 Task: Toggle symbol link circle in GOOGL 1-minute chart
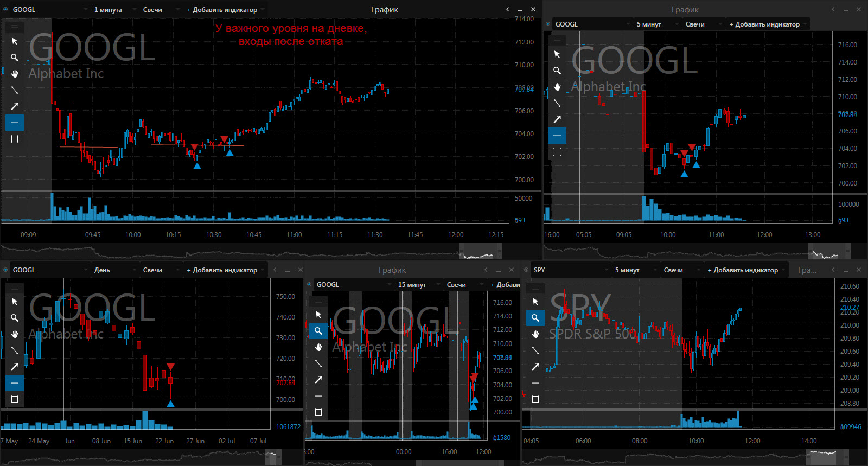click(5, 9)
